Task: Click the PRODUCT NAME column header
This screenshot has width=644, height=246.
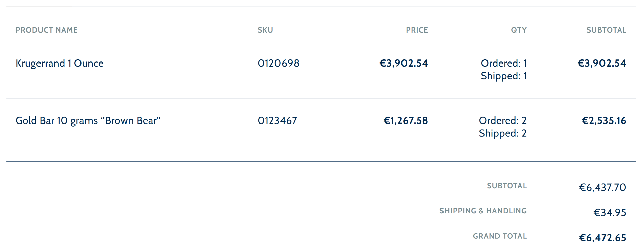Action: [x=47, y=30]
